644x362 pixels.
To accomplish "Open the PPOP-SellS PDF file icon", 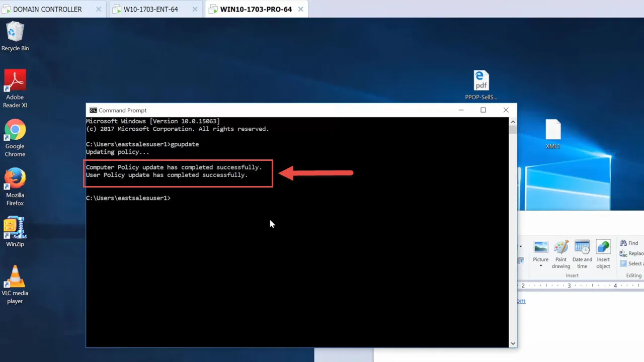I will pos(481,85).
